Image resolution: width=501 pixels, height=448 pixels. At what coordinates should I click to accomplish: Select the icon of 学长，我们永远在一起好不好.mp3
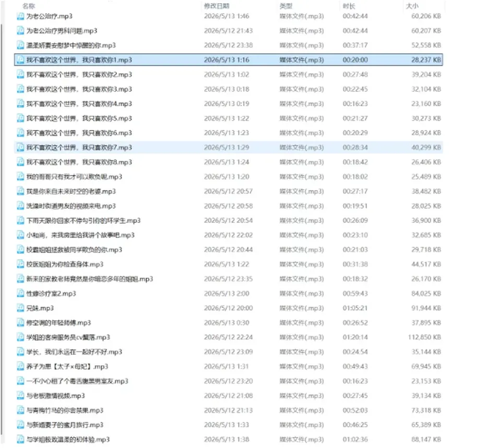point(20,352)
